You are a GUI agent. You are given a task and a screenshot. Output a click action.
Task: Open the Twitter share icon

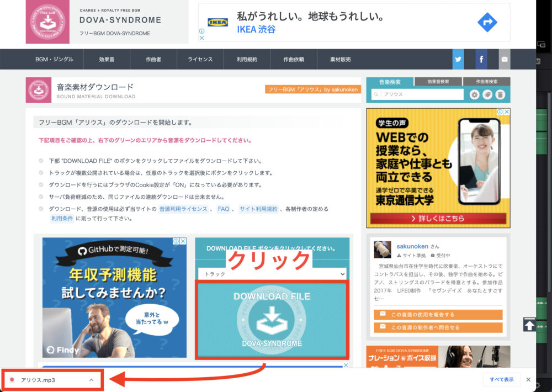pos(458,59)
